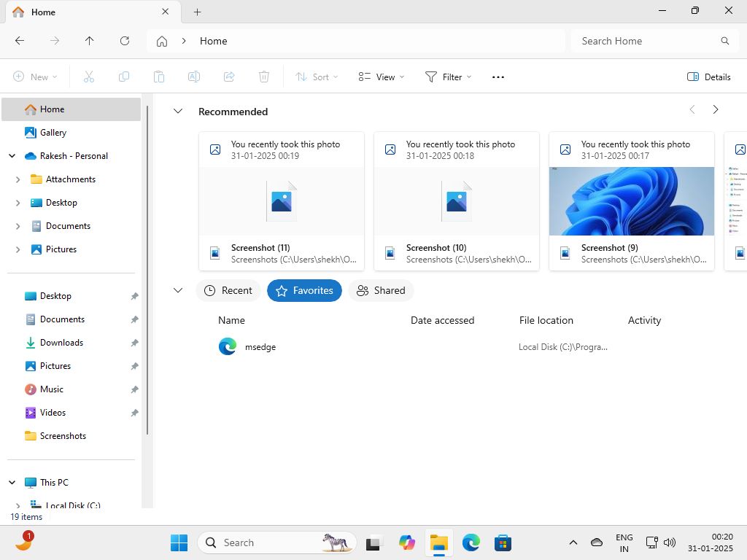Viewport: 747px width, 560px height.
Task: Open Gallery in the sidebar
Action: (x=53, y=133)
